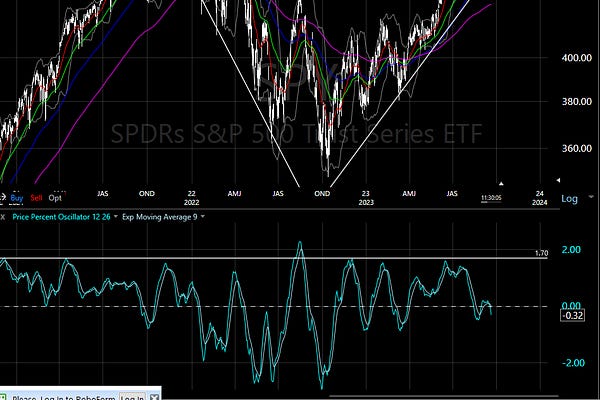This screenshot has height=400, width=600.
Task: Close the RoboForm login prompt
Action: [x=154, y=397]
